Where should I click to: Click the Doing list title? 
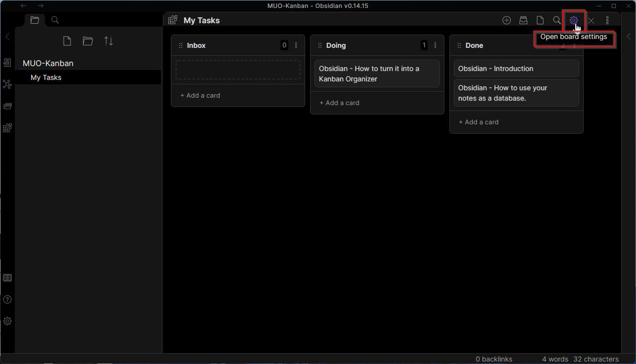(336, 45)
